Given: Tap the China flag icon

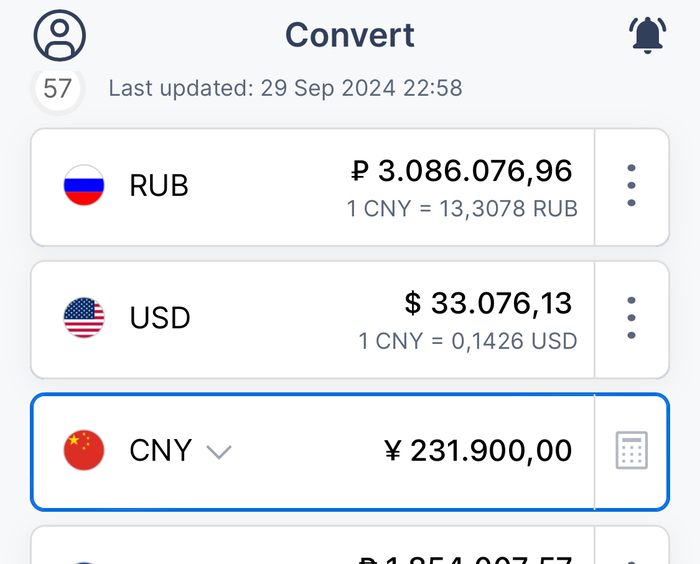Looking at the screenshot, I should (x=84, y=451).
